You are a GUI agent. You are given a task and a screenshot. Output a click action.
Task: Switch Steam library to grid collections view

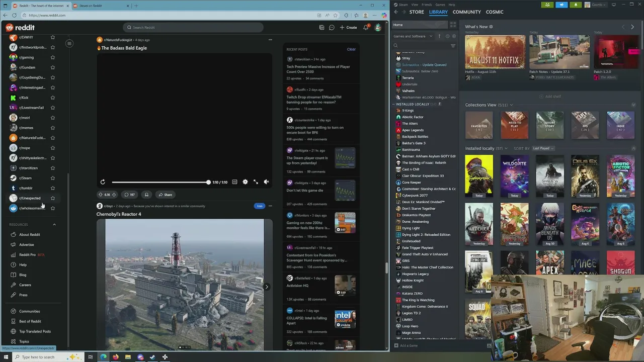[453, 25]
